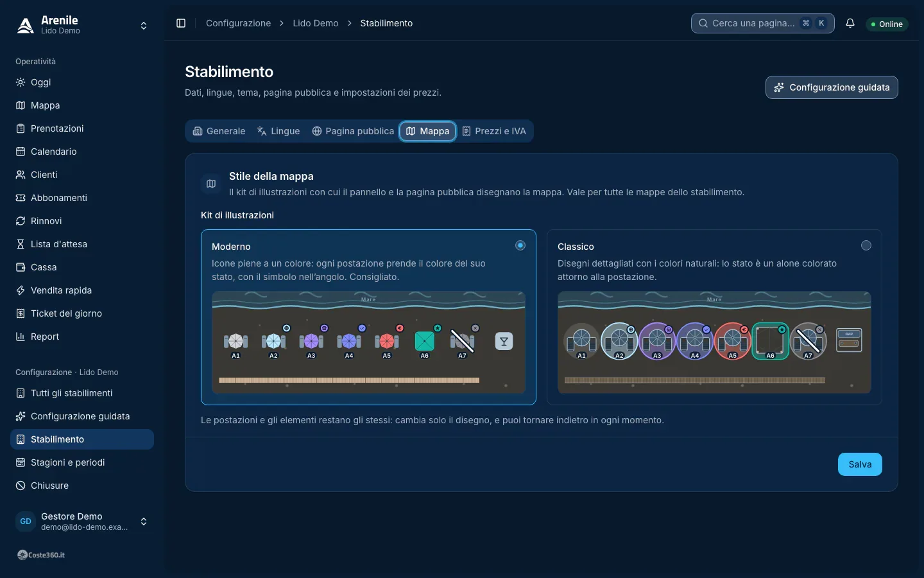Open the Pagina pubblica tab
The width and height of the screenshot is (924, 578).
[353, 131]
